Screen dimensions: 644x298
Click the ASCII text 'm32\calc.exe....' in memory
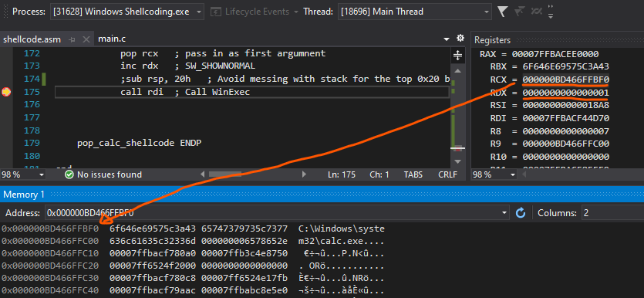(x=342, y=241)
